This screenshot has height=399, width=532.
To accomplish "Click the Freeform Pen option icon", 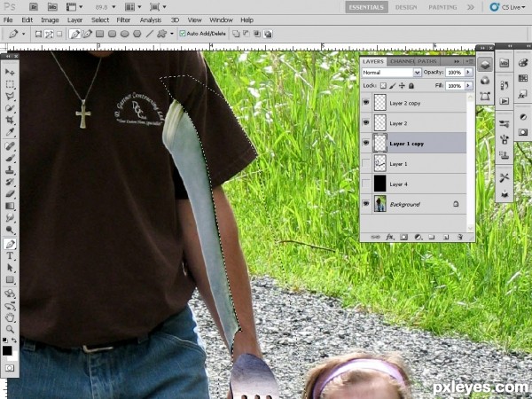I will pyautogui.click(x=87, y=34).
